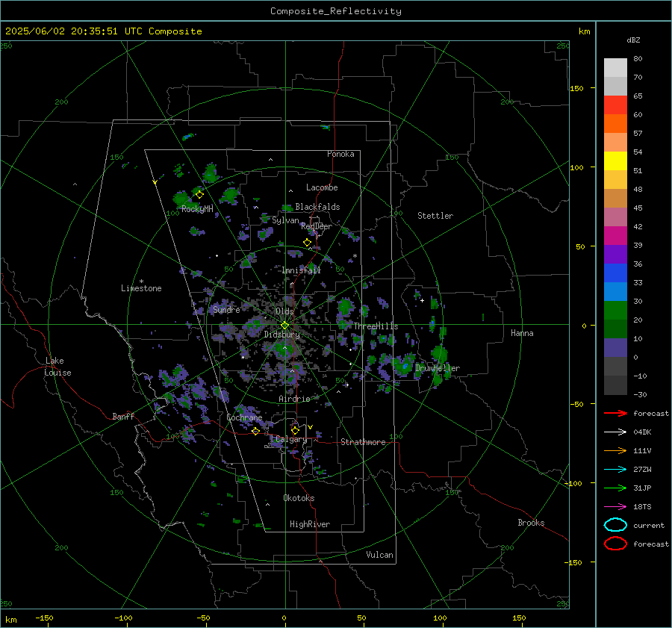Click the ThreeHills map label
This screenshot has height=628, width=672.
click(376, 326)
